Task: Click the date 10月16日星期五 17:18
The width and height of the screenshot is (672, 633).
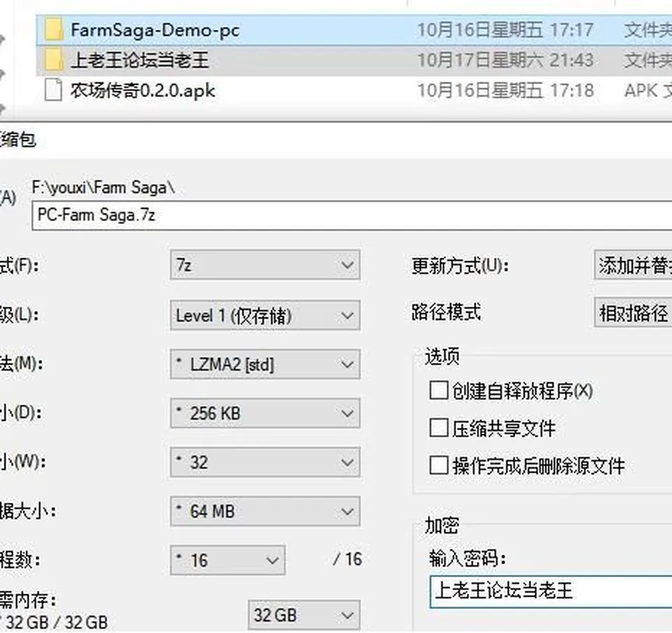Action: point(505,90)
